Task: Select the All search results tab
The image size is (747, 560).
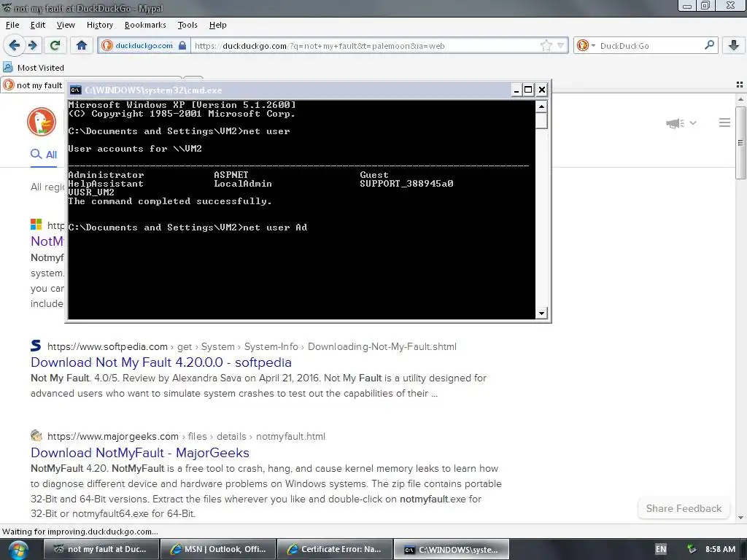Action: pyautogui.click(x=44, y=155)
